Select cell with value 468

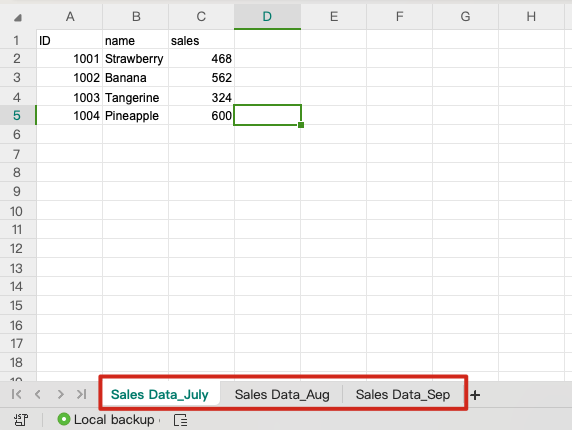pyautogui.click(x=201, y=58)
